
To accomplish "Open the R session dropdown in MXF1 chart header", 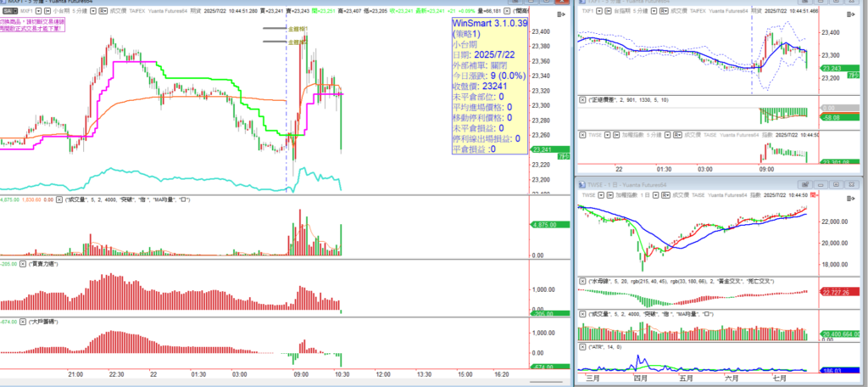I will pos(103,11).
